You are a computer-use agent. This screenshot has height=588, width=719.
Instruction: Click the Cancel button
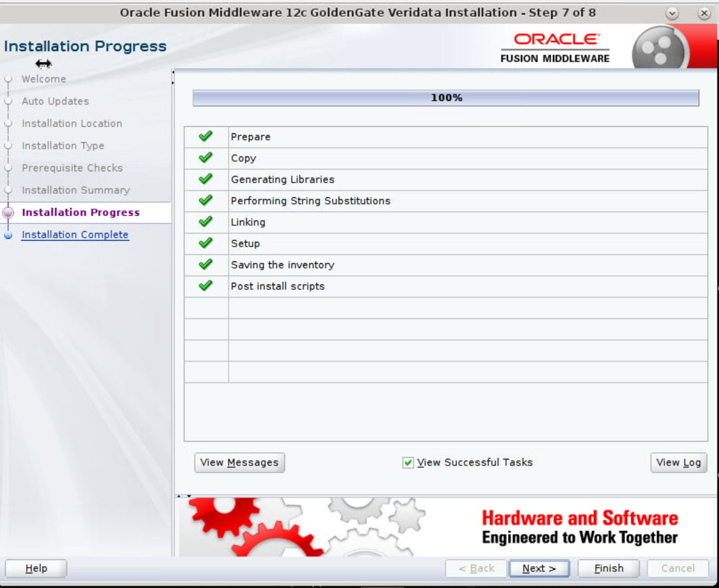coord(678,568)
